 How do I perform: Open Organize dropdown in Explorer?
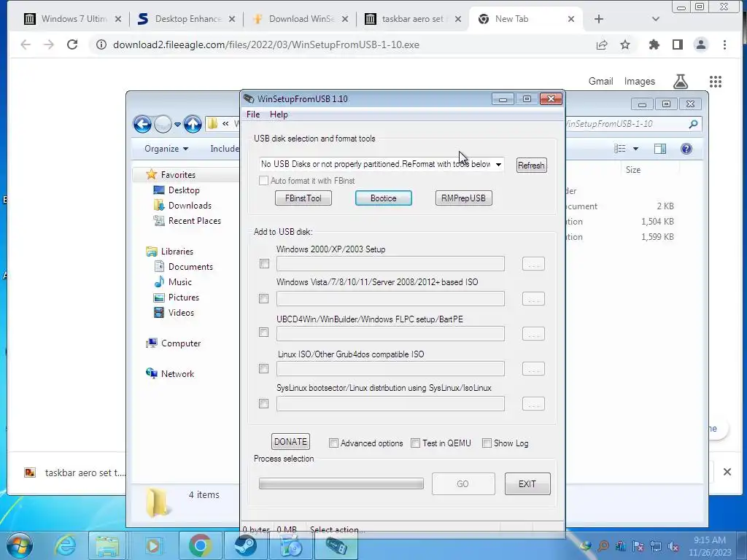point(166,149)
